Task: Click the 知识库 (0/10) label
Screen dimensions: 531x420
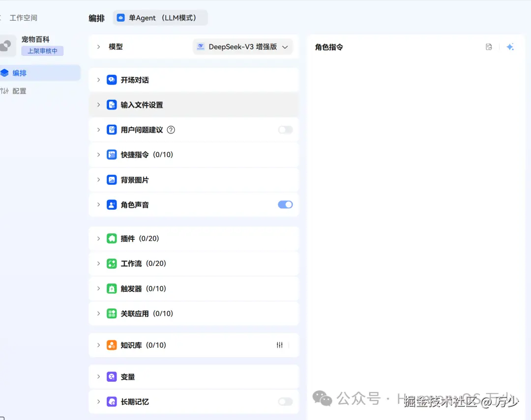Action: click(x=143, y=345)
